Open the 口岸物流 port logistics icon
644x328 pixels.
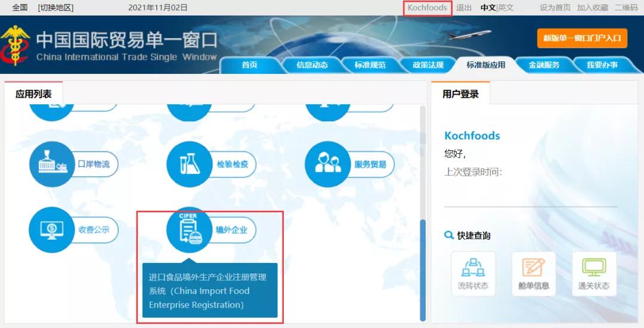[52, 164]
